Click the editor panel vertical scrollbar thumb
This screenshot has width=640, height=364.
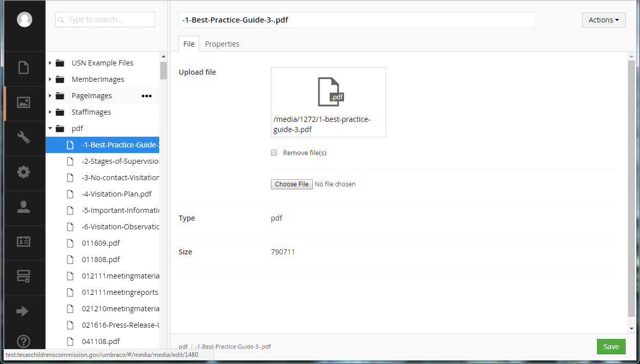(631, 188)
